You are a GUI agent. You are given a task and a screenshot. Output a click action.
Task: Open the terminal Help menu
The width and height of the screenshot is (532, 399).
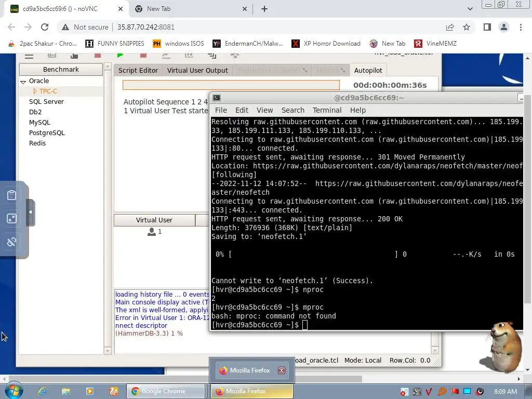pos(358,110)
